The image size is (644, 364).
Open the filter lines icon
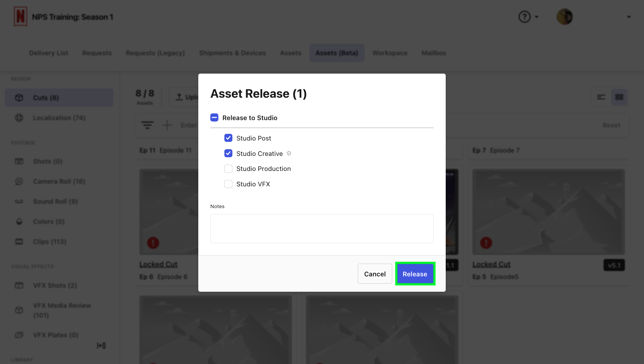point(147,125)
